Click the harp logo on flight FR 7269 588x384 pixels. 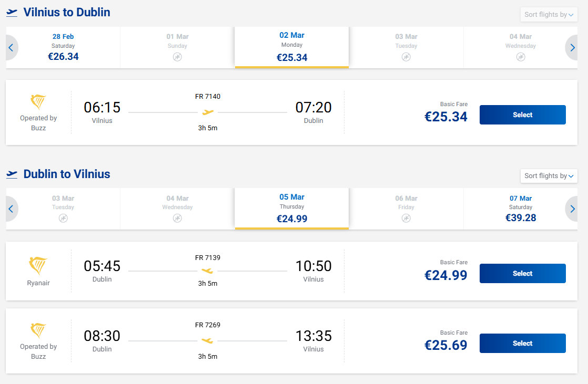(38, 330)
